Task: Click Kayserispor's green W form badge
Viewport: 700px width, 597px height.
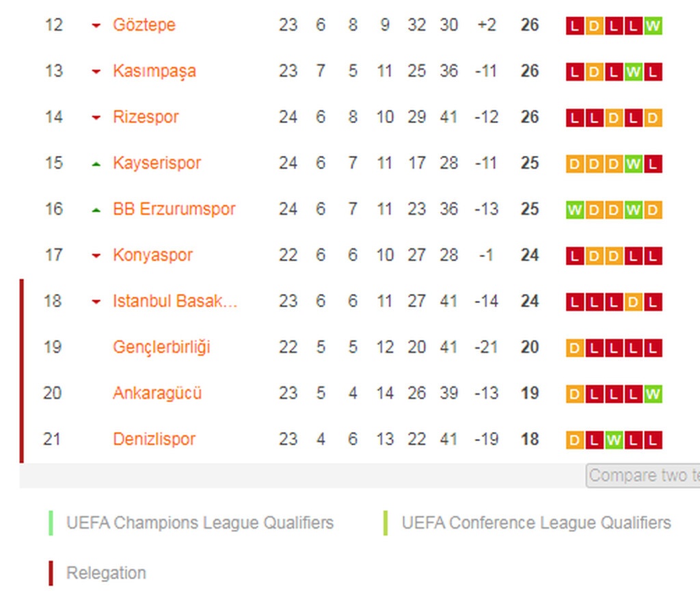Action: pos(634,164)
